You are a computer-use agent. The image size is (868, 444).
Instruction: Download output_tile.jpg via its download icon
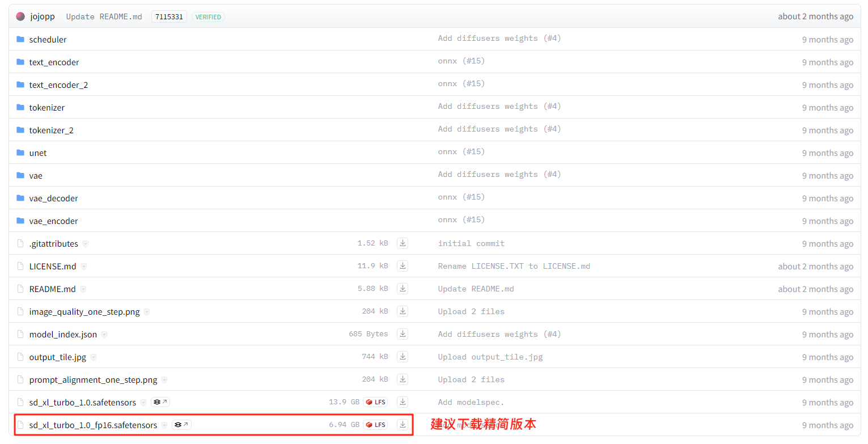[x=403, y=357]
